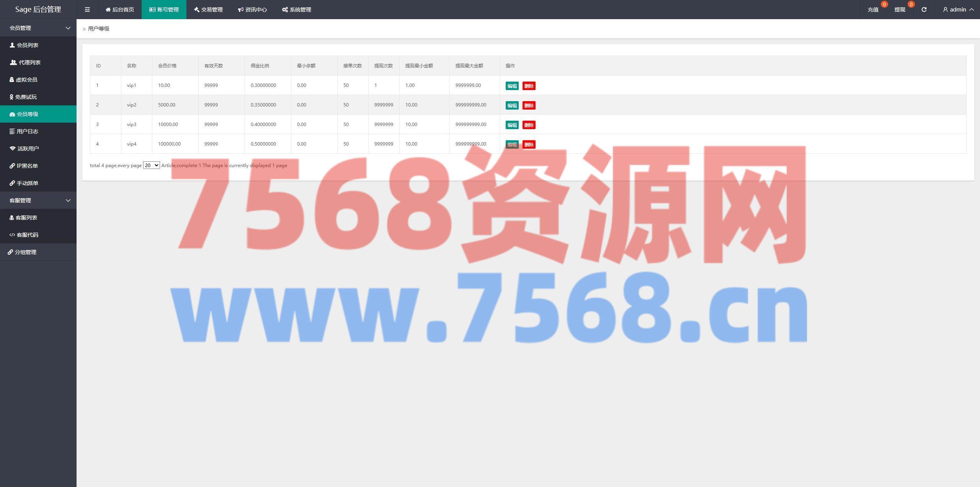Switch to 交易管理 top menu
Image resolution: width=980 pixels, height=487 pixels.
(208, 10)
